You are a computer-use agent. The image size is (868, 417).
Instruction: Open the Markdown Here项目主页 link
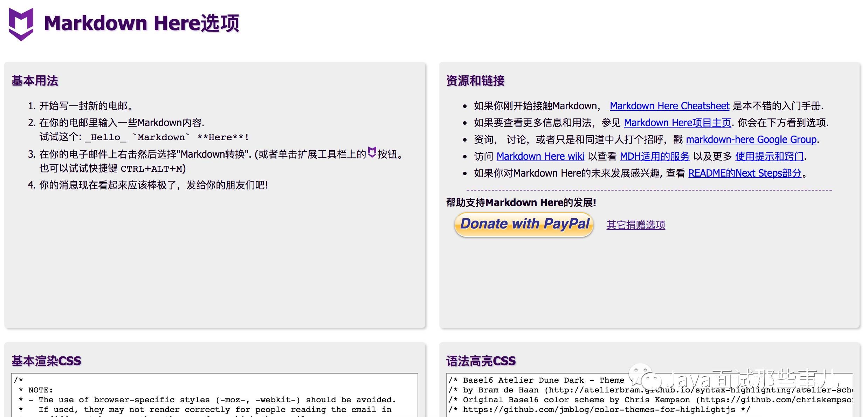(x=677, y=123)
